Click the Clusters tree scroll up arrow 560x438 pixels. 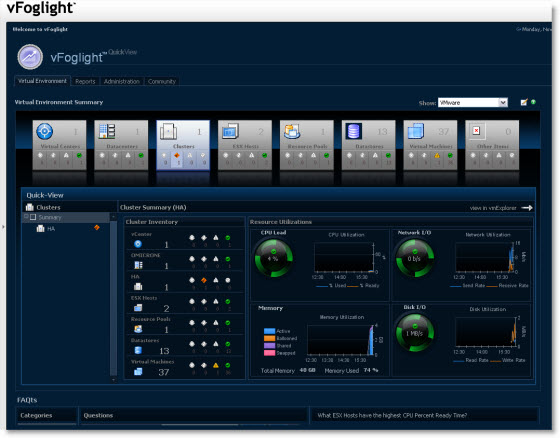(114, 217)
